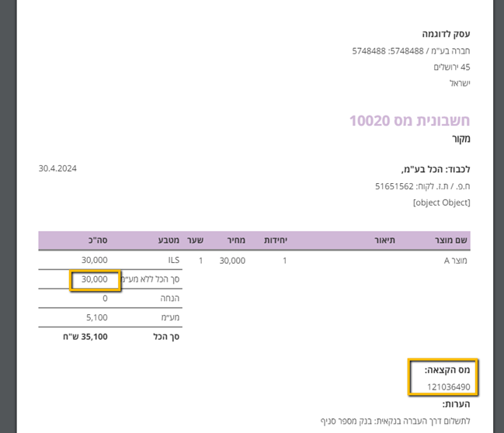Click the customer ID number 51651562
Viewport: 504px width, 433px height.
pyautogui.click(x=394, y=186)
